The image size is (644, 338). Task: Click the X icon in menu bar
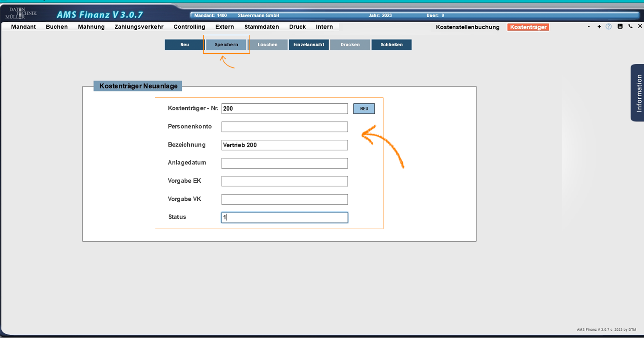tap(640, 26)
